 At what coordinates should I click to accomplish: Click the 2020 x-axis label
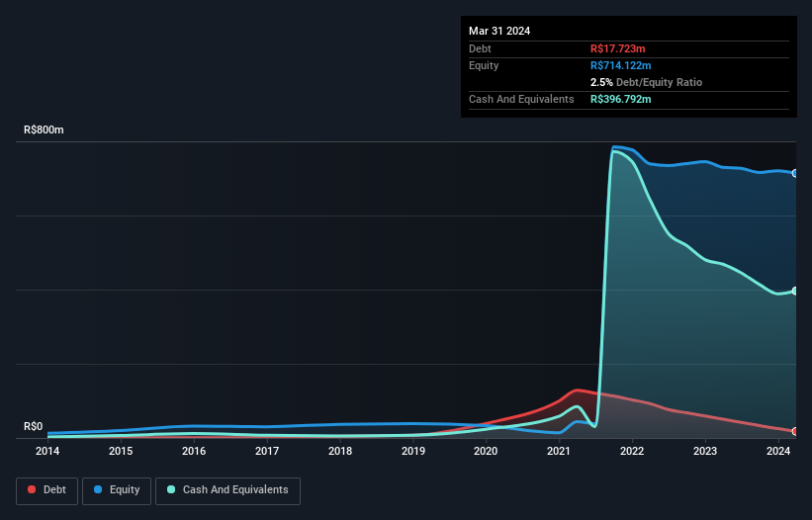(x=486, y=451)
